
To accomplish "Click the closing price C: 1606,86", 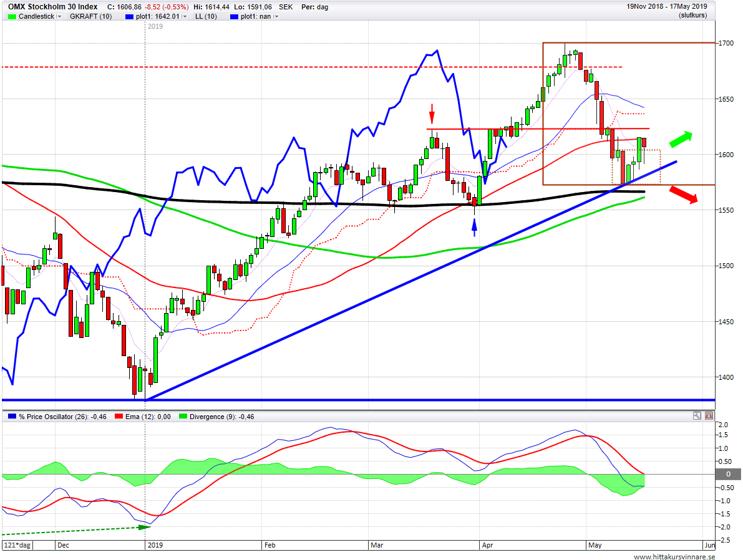I will tap(124, 7).
